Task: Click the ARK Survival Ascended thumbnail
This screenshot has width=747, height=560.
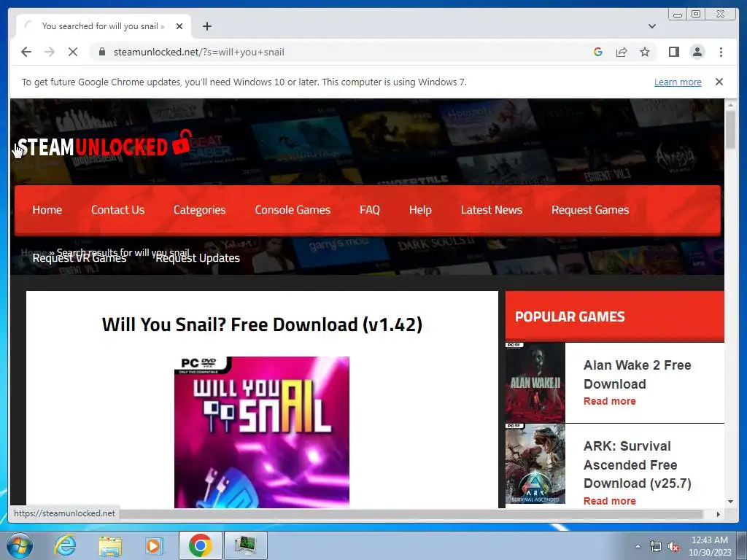Action: tap(535, 464)
